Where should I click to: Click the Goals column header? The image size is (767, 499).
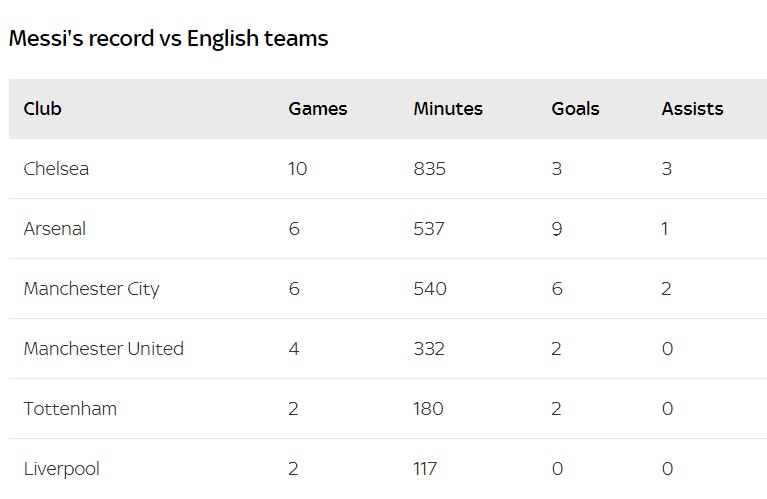(x=575, y=109)
